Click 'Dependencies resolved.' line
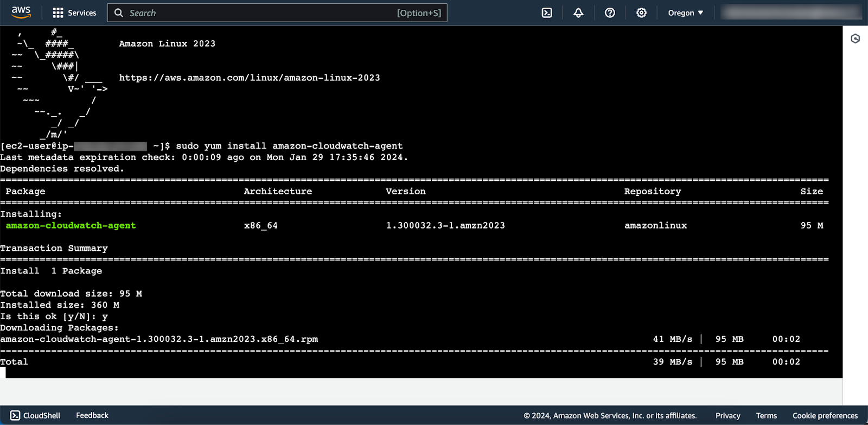The height and width of the screenshot is (425, 868). pyautogui.click(x=62, y=169)
